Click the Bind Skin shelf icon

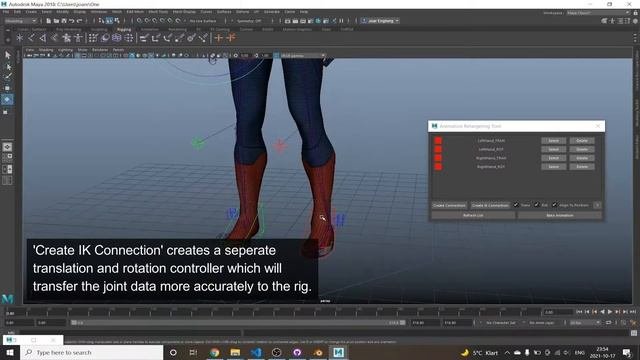tap(54, 38)
